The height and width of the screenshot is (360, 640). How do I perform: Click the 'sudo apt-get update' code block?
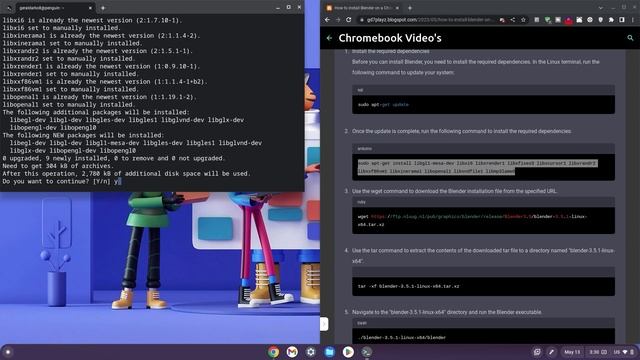click(483, 104)
